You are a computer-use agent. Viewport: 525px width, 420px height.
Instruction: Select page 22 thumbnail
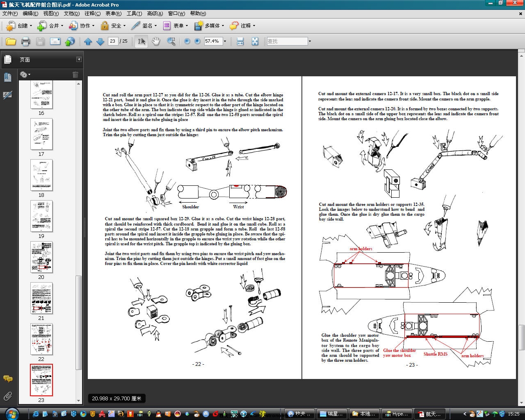(x=41, y=339)
